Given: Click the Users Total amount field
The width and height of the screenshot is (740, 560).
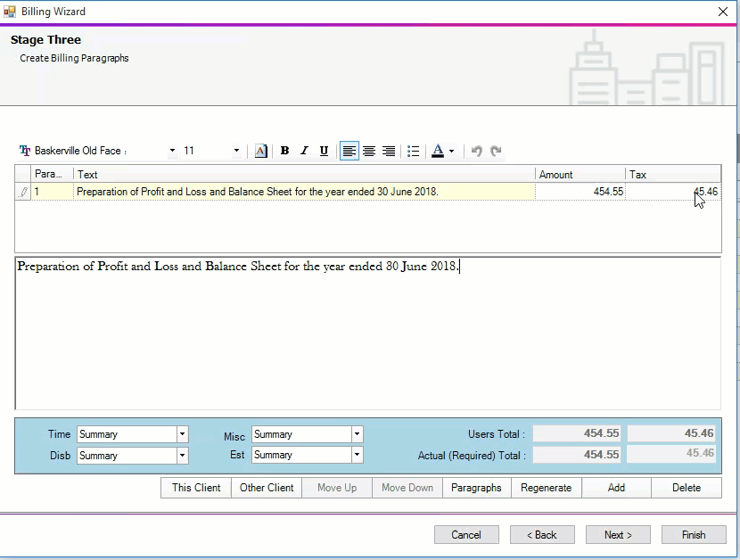Looking at the screenshot, I should tap(578, 433).
